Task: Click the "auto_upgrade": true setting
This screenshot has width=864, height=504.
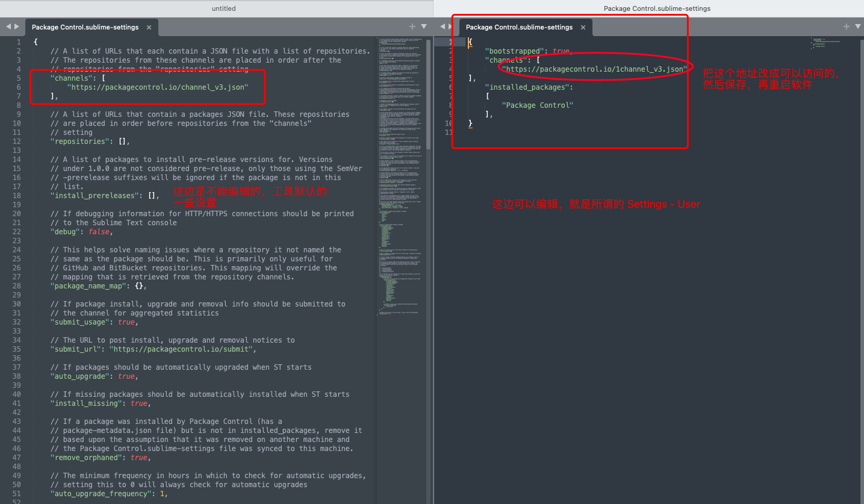Action: (x=94, y=376)
